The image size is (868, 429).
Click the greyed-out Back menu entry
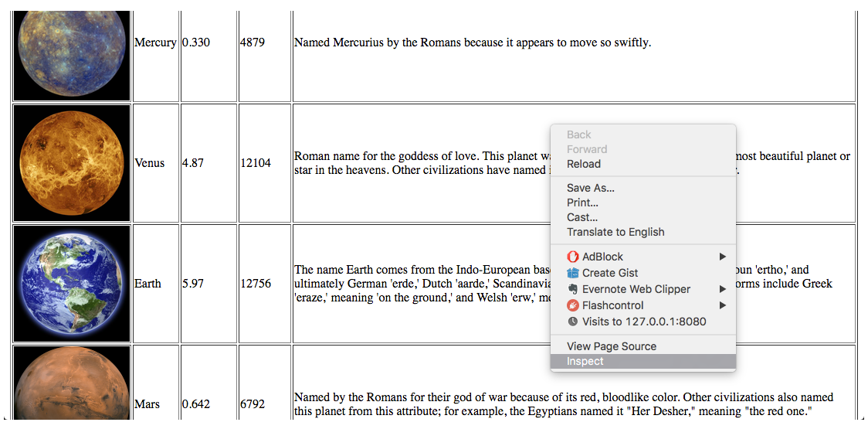tap(643, 134)
